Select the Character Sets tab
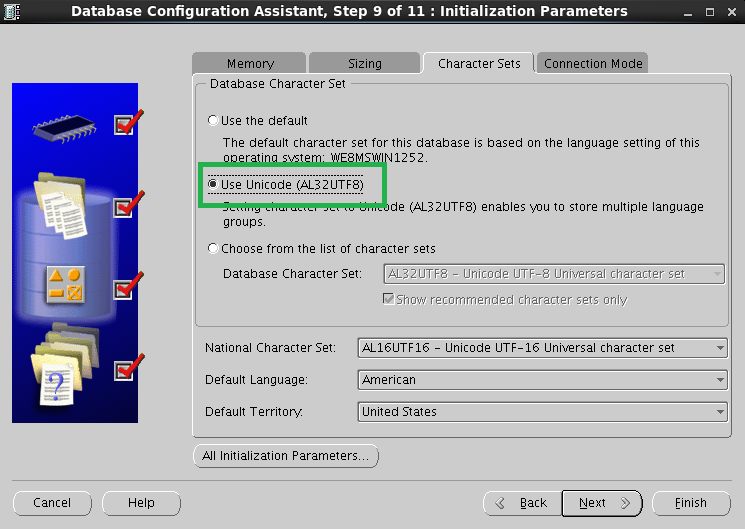 [478, 63]
